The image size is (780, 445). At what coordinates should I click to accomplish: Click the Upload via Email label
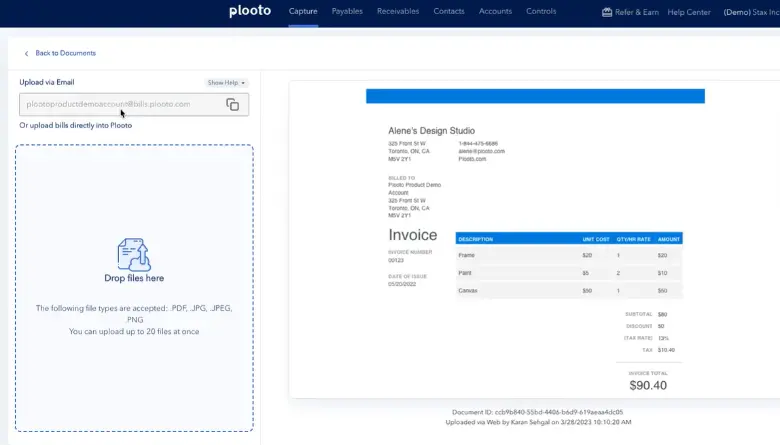tap(47, 83)
